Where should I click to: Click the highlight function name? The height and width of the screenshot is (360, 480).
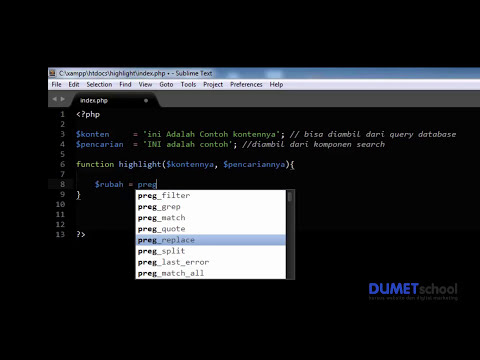point(140,164)
